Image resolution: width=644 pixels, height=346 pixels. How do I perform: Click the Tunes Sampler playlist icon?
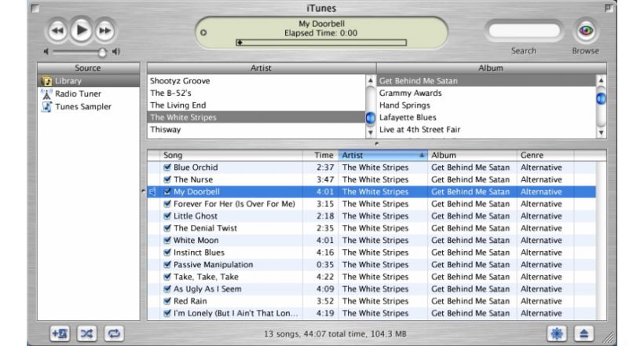47,107
